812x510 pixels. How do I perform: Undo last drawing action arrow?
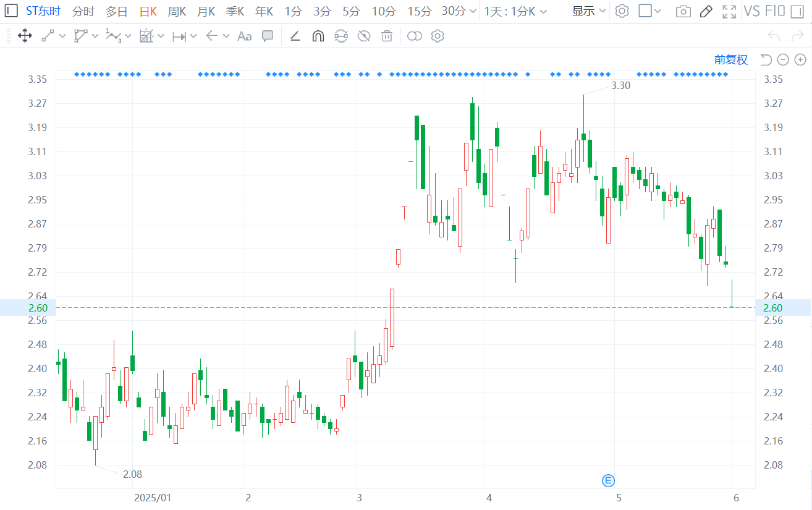coord(774,36)
